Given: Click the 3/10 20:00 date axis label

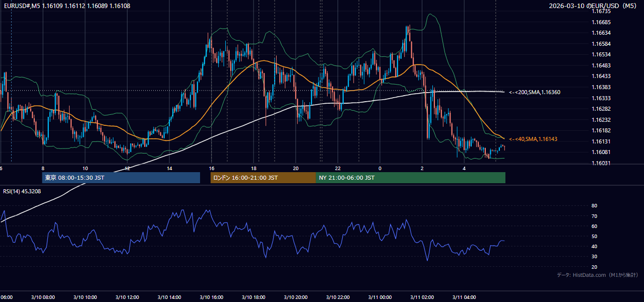Looking at the screenshot, I should pos(296,297).
